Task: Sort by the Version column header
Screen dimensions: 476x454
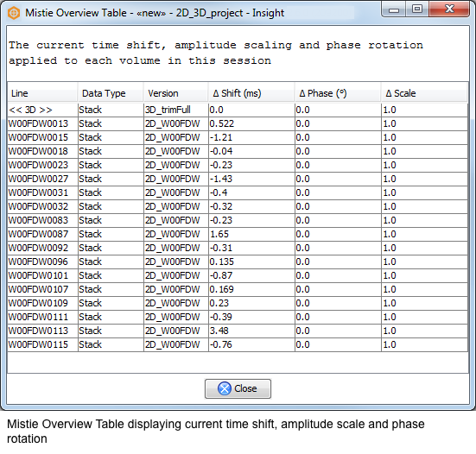Action: 175,93
